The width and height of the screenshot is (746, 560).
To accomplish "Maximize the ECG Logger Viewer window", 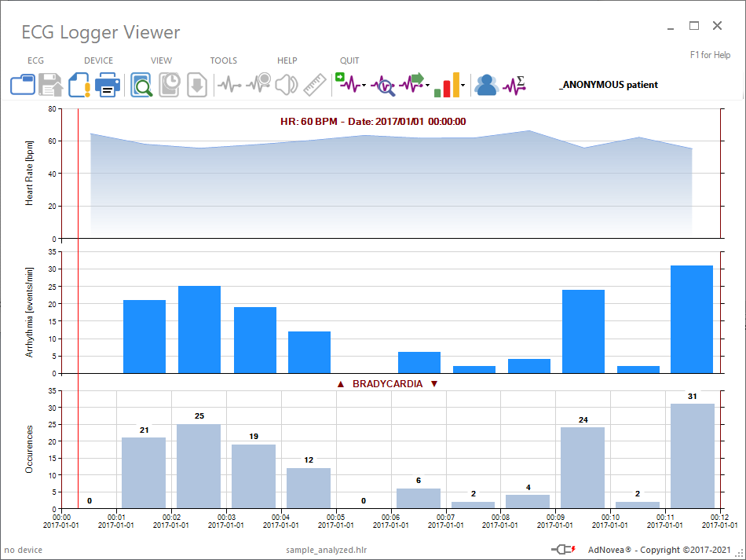I will point(694,26).
